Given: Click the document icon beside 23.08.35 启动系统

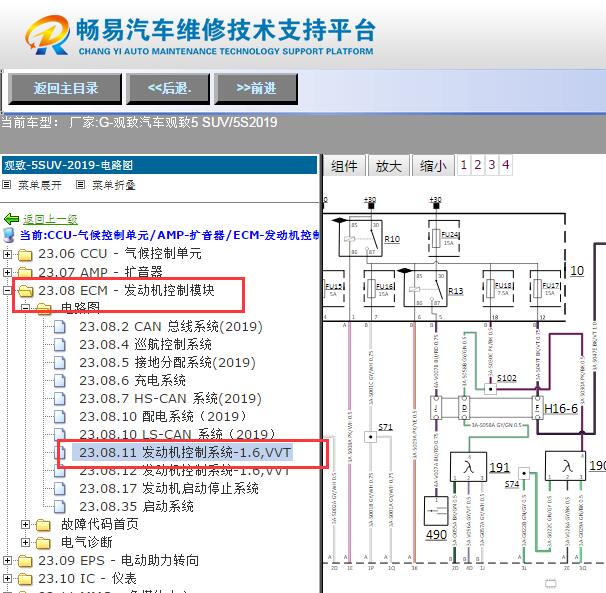Looking at the screenshot, I should pyautogui.click(x=60, y=506).
